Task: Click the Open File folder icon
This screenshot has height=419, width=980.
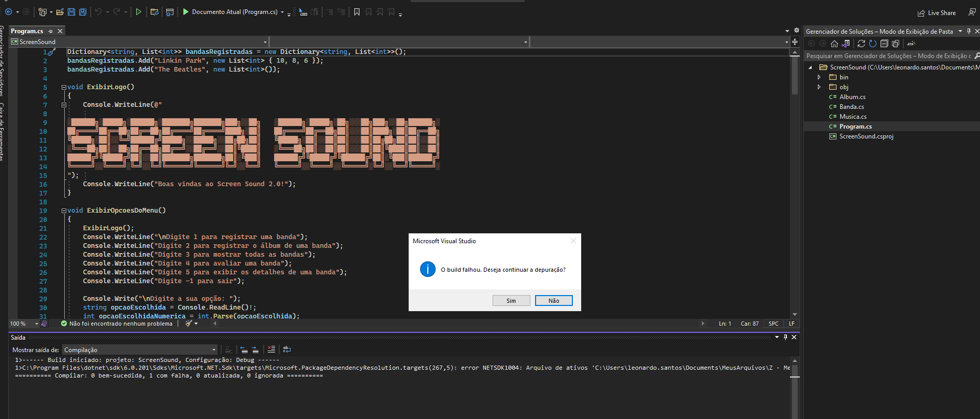Action: [x=60, y=12]
